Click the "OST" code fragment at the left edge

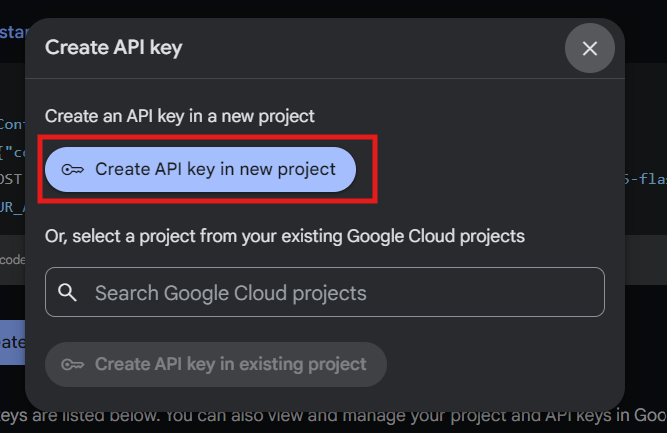[10, 179]
